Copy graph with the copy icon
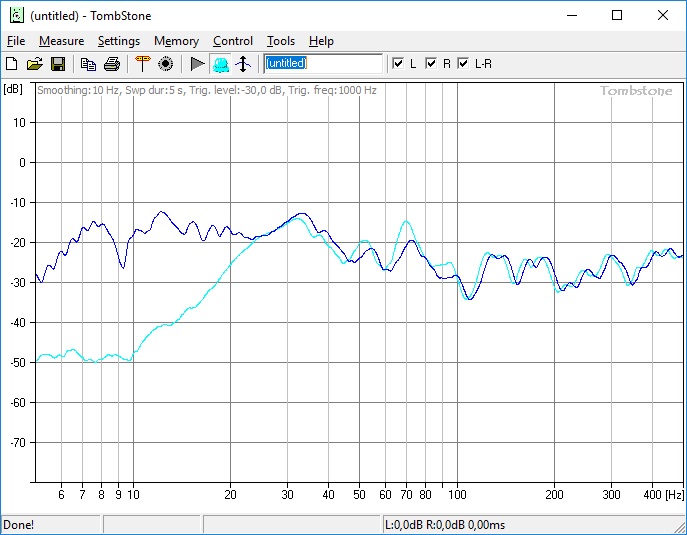The width and height of the screenshot is (687, 535). [x=89, y=64]
